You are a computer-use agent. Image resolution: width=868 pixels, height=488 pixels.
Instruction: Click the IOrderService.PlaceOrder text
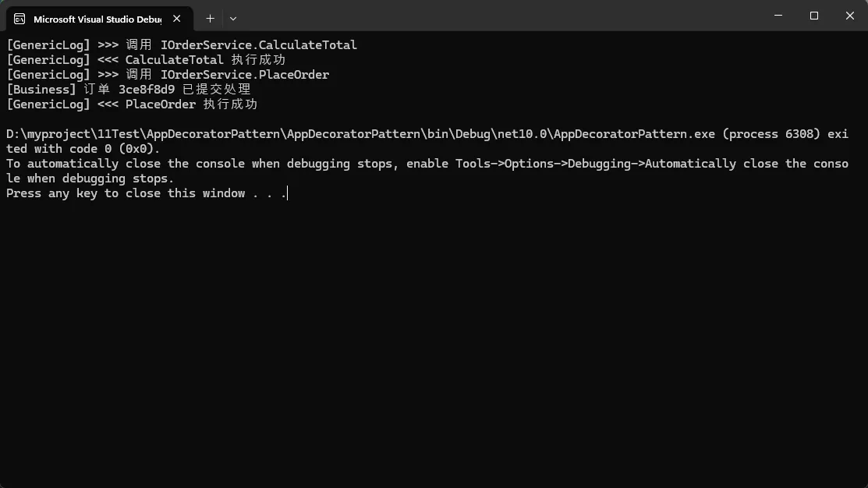click(245, 75)
